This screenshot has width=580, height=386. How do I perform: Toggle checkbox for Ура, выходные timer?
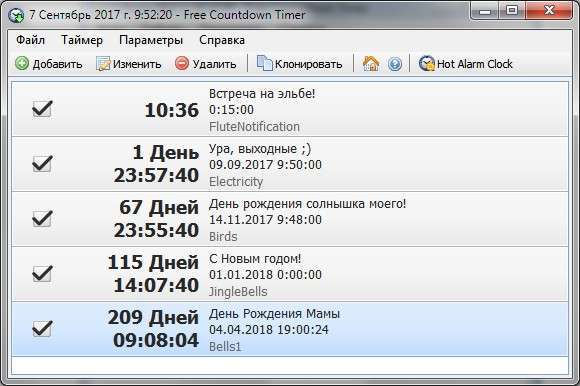(42, 164)
